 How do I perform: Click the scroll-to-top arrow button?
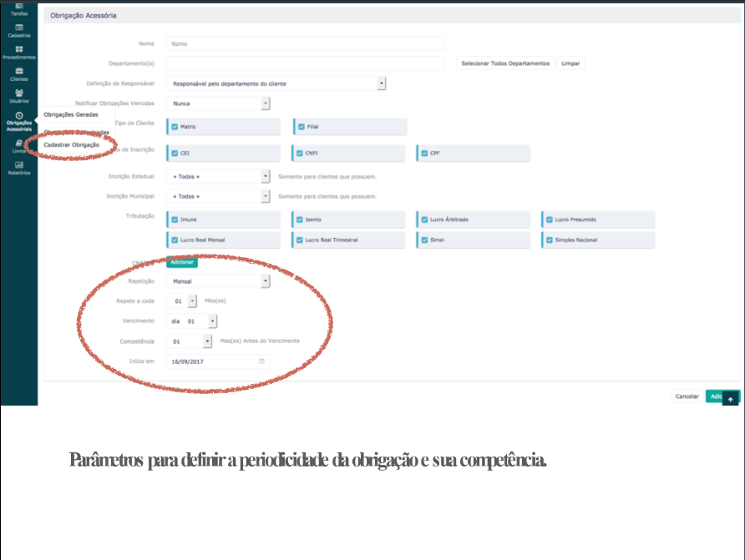point(730,399)
